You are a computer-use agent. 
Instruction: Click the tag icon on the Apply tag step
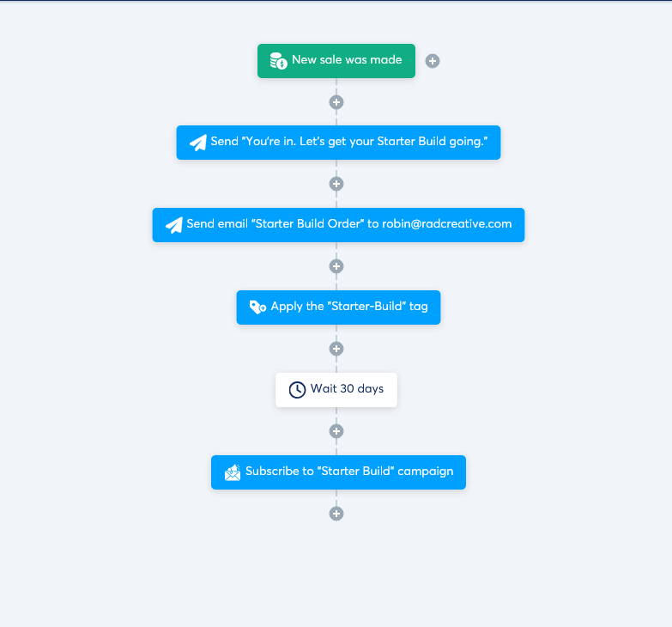tap(257, 307)
